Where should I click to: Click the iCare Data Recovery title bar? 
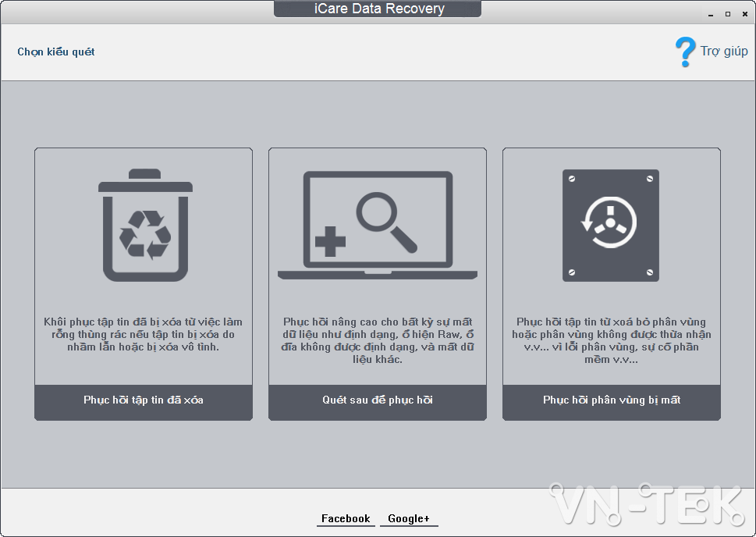(x=377, y=9)
